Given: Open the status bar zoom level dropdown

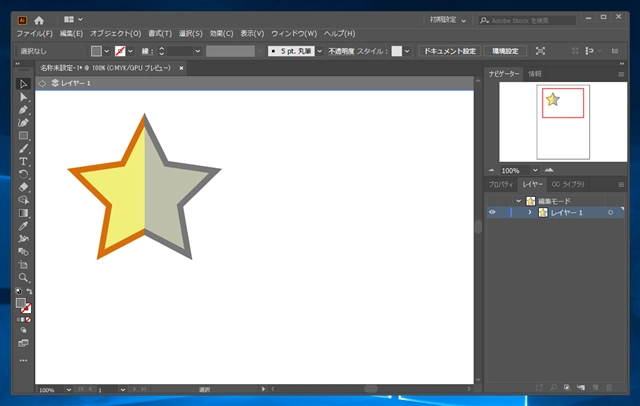Looking at the screenshot, I should pyautogui.click(x=69, y=390).
